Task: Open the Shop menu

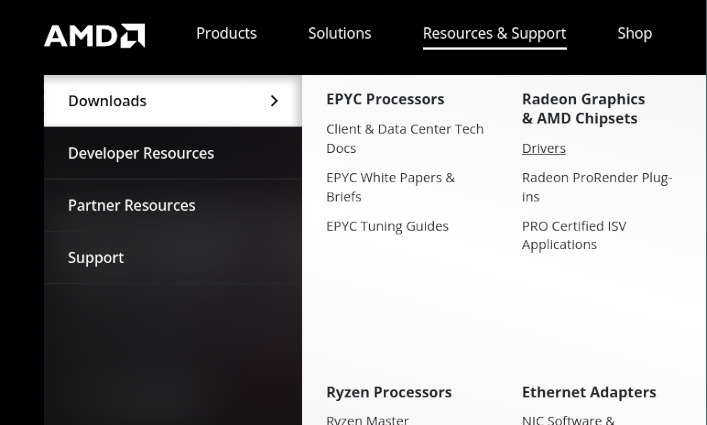Action: click(634, 34)
